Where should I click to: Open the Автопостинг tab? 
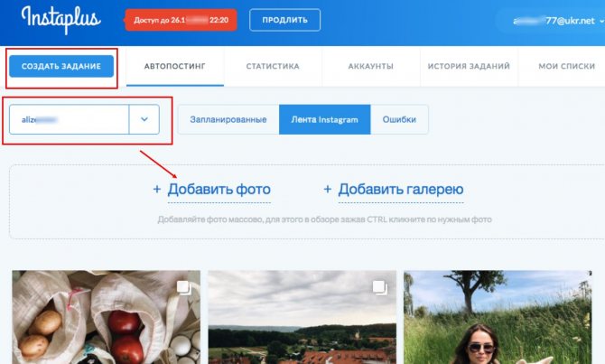pyautogui.click(x=175, y=66)
